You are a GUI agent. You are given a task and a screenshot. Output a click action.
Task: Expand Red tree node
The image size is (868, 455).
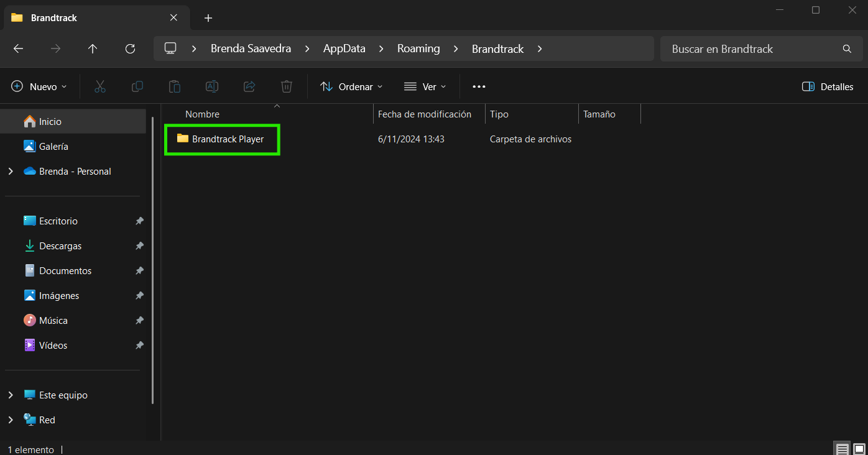click(x=11, y=420)
